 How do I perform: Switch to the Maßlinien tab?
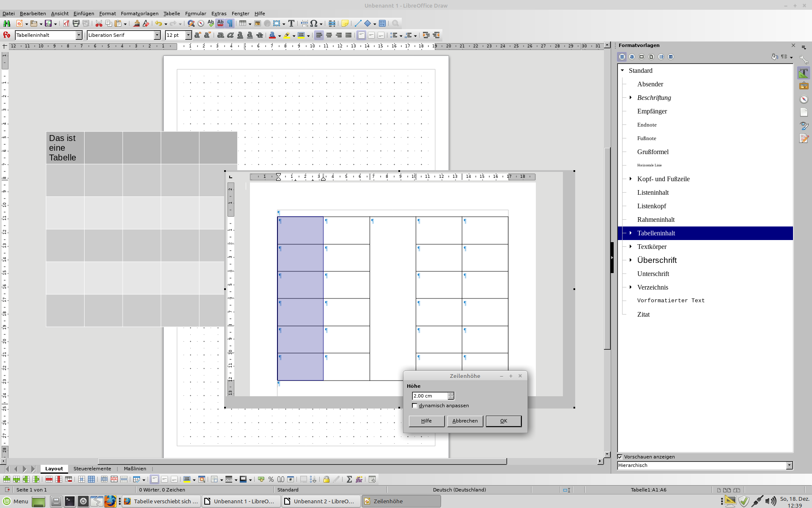pyautogui.click(x=135, y=469)
